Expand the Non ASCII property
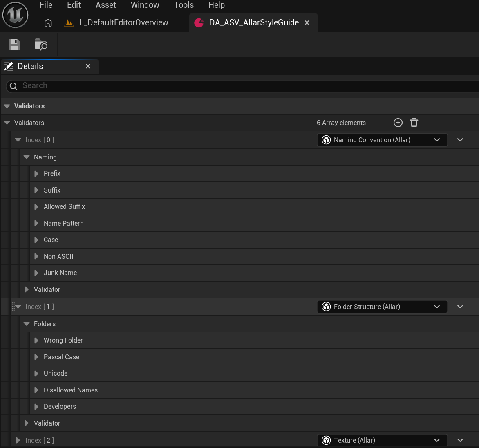Viewport: 479px width, 448px height. (x=36, y=256)
